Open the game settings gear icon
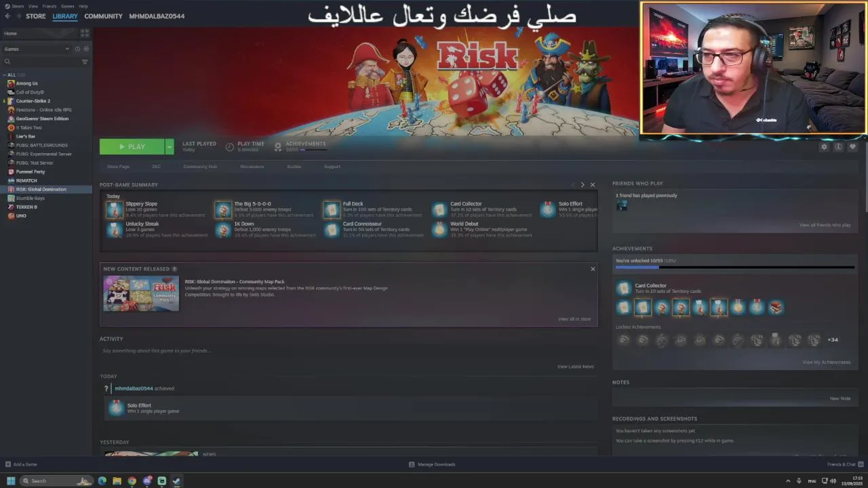This screenshot has width=868, height=488. 824,146
